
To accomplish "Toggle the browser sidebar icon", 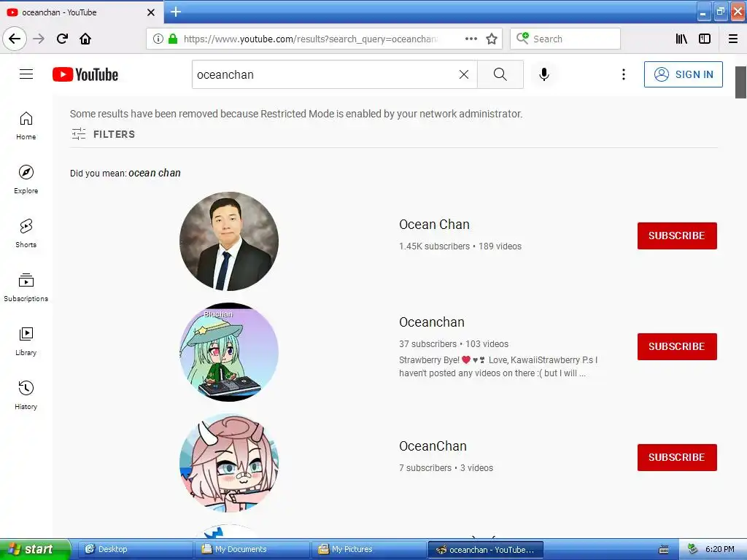I will 705,39.
